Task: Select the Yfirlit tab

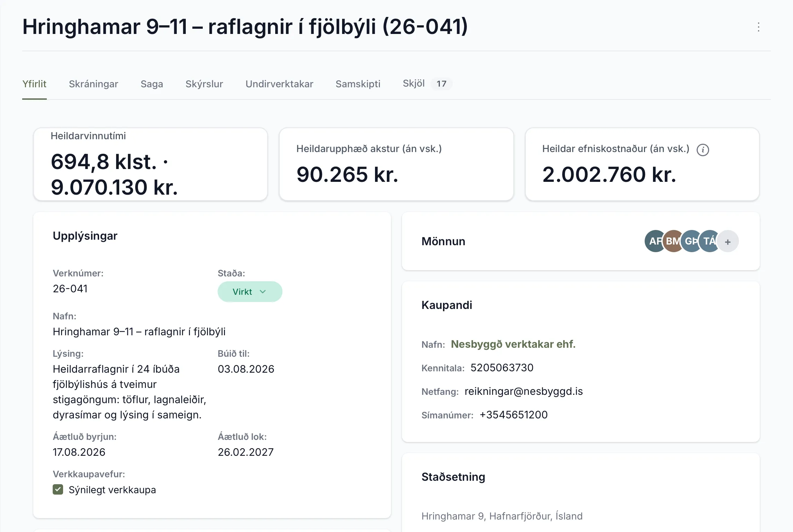Action: point(34,84)
